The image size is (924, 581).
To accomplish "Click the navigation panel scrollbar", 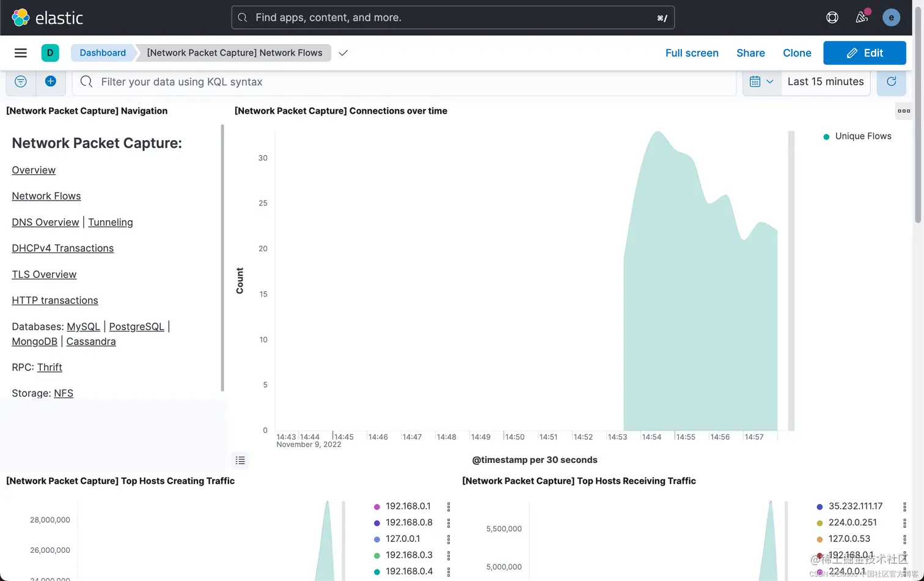I will click(222, 257).
